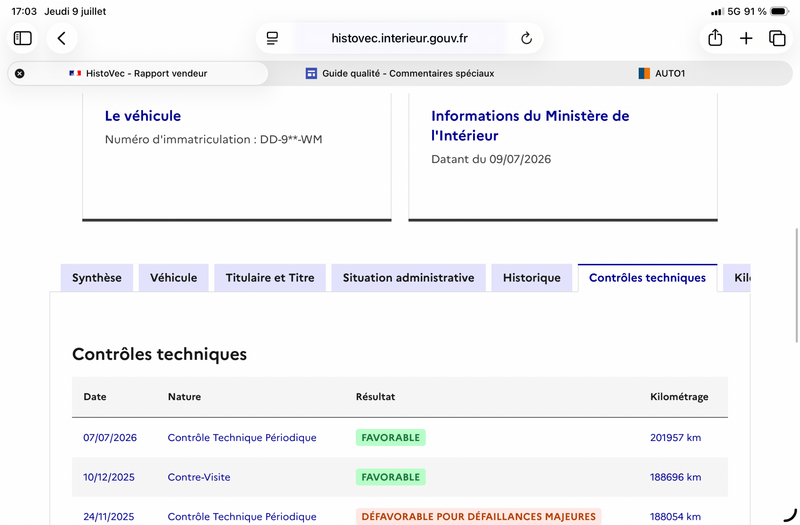Tap the 24/11/2025 date cell

coord(109,516)
